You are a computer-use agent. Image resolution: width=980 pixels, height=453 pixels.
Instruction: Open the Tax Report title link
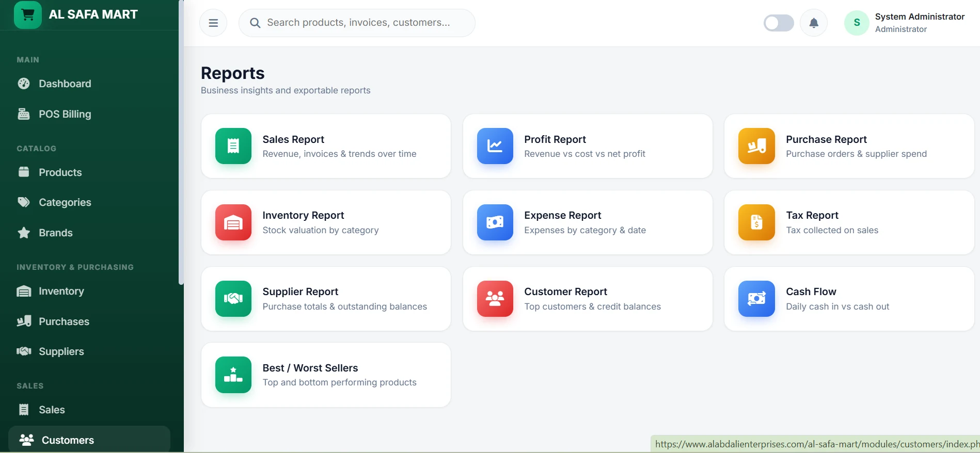(x=812, y=215)
